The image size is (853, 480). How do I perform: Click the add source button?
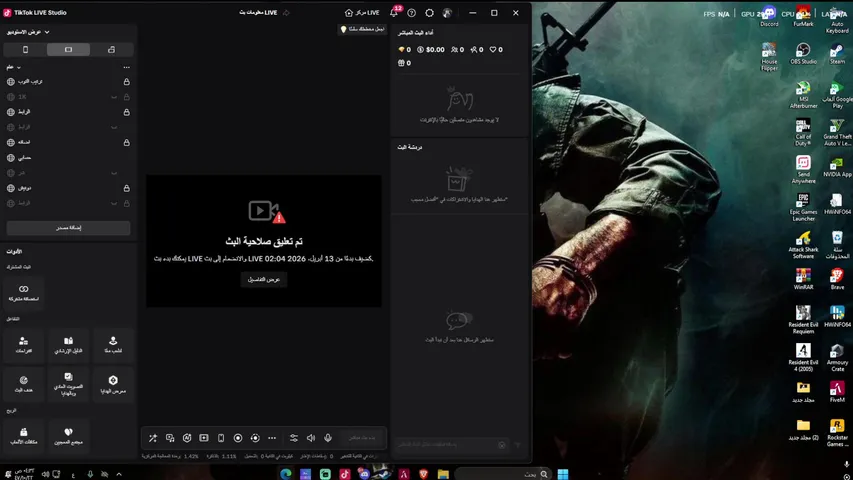coord(68,228)
